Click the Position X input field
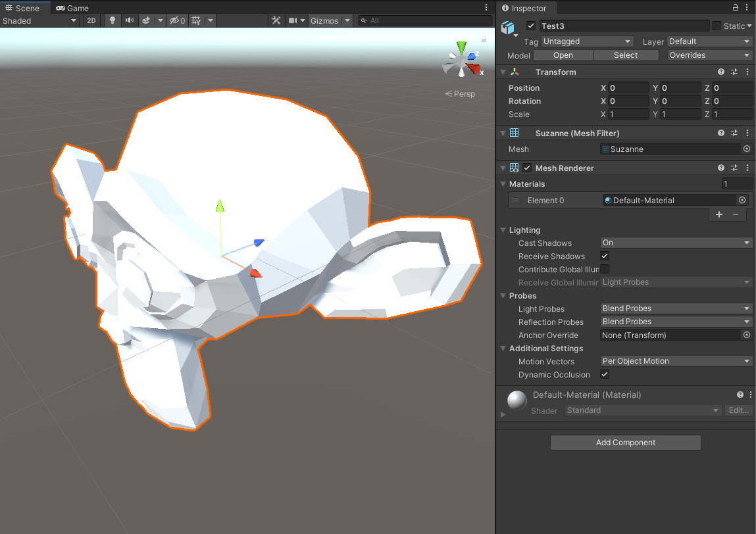756x534 pixels. point(628,88)
